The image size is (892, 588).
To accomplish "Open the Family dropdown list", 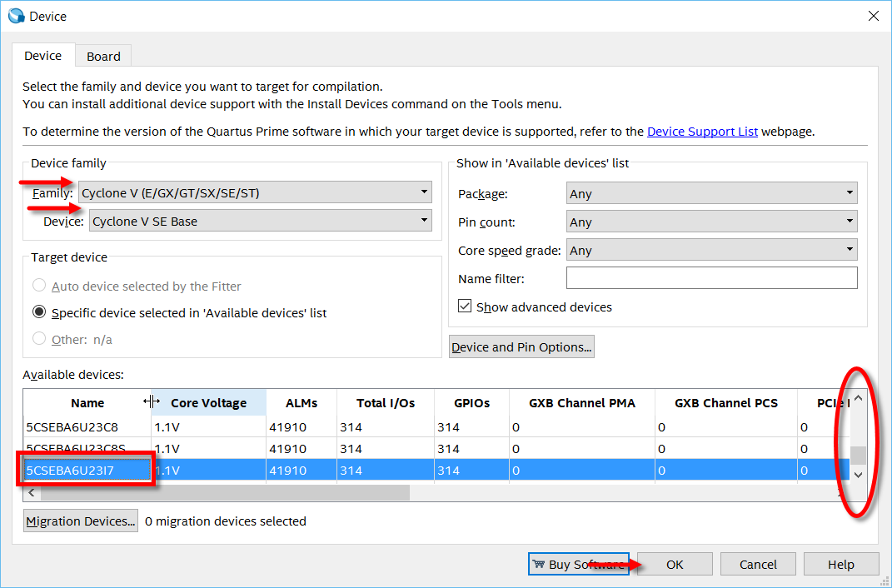I will (256, 193).
